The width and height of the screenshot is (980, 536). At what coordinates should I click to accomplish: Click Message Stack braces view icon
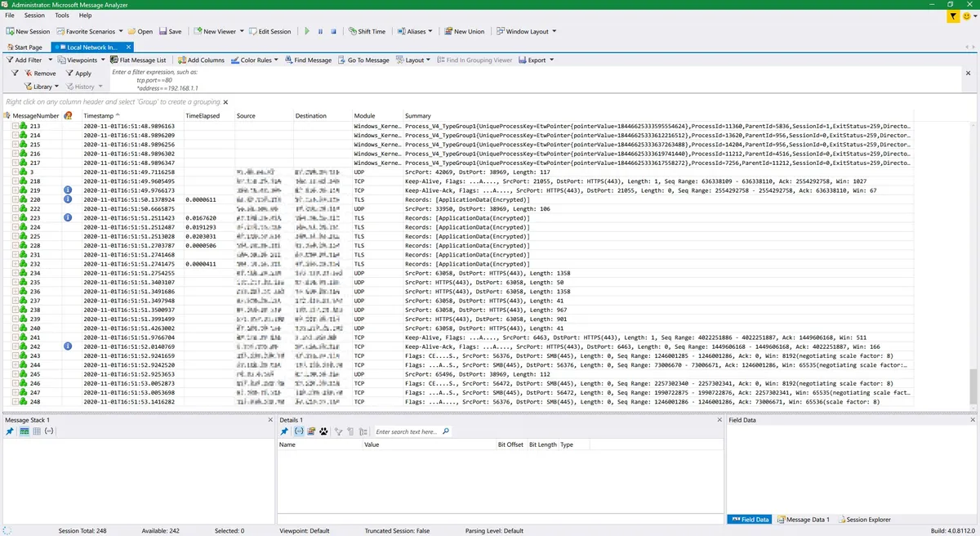(49, 431)
